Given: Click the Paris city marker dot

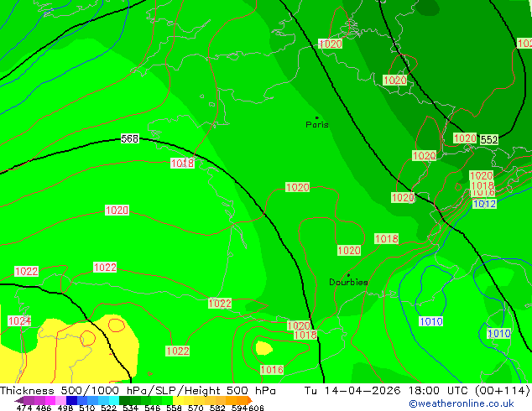Looking at the screenshot, I should (x=317, y=117).
